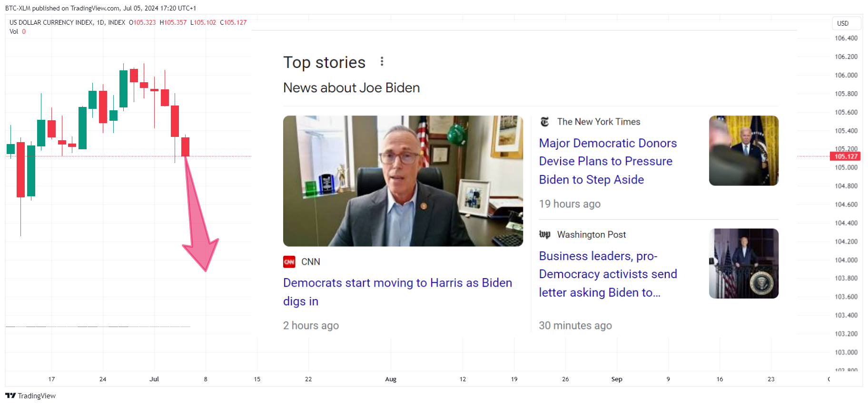Open 'Major Democratic Donors Devise Plans' article
868x405 pixels.
coord(608,161)
